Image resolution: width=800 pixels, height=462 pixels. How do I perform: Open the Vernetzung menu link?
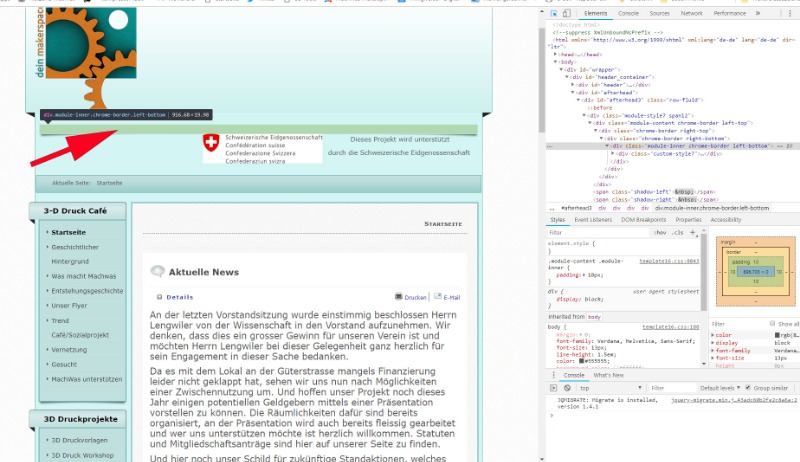point(69,350)
